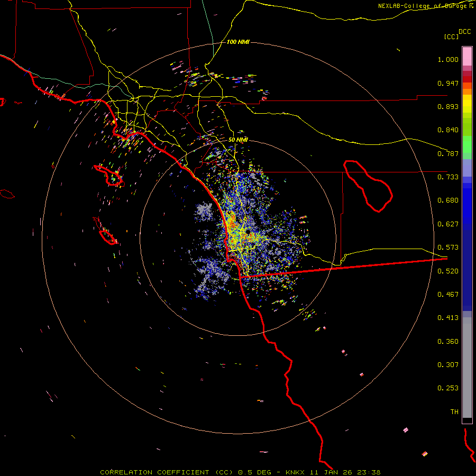Click the 0.360 legend value
The height and width of the screenshot is (476, 476).
point(448,342)
